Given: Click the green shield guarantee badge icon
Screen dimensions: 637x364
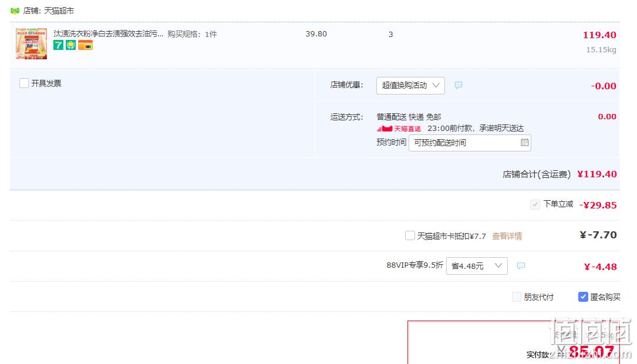Looking at the screenshot, I should tap(70, 45).
